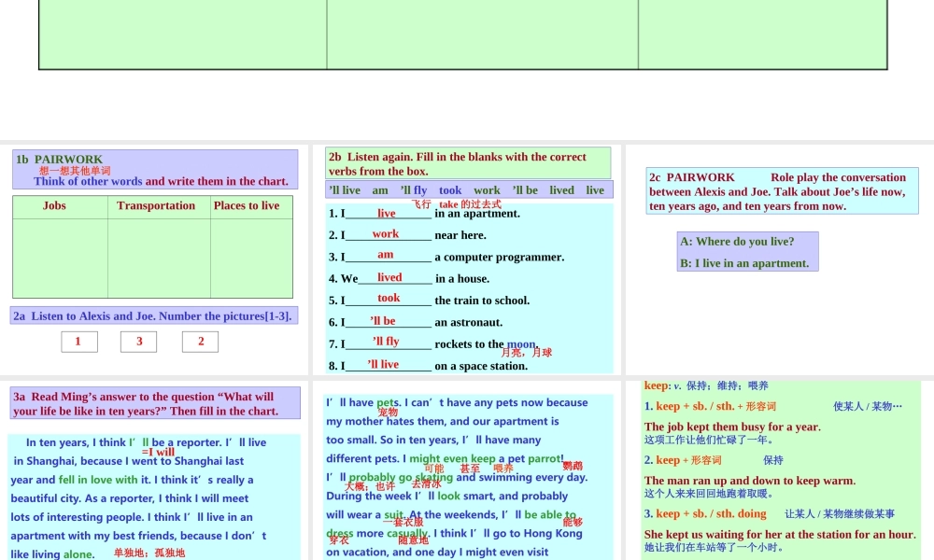The height and width of the screenshot is (560, 934).
Task: Select the 2a Listen to Alexis and Joe heading
Action: point(152,316)
